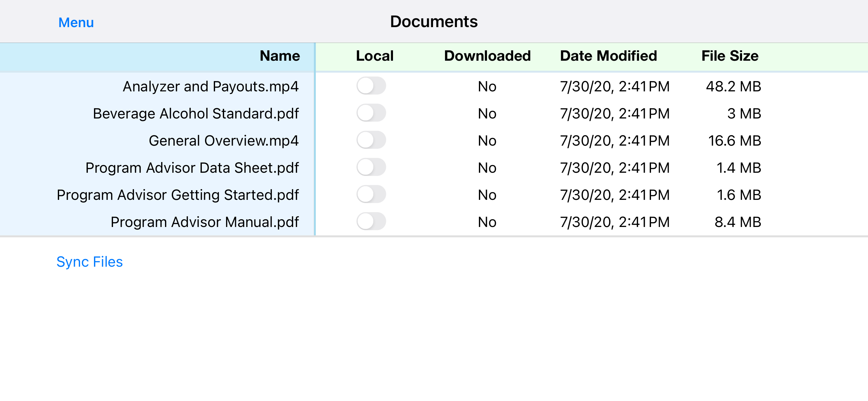Switch on Local for Program Advisor Getting Started.pdf
Viewport: 868px width, 401px height.
click(x=371, y=194)
